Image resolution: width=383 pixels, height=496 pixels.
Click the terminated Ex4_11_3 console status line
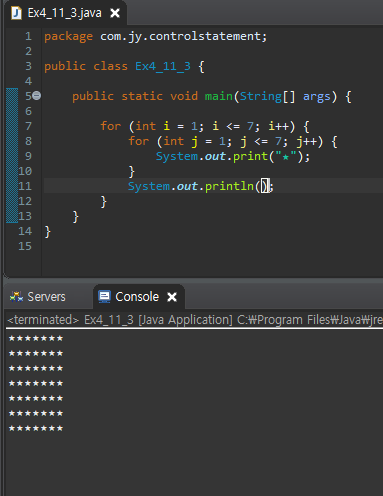click(195, 320)
